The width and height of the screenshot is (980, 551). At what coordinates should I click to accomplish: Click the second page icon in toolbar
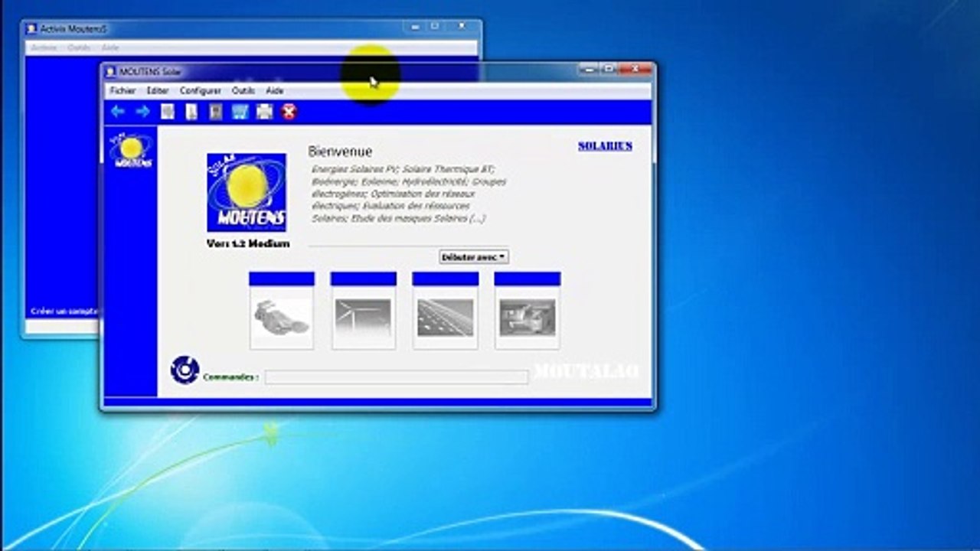click(191, 112)
